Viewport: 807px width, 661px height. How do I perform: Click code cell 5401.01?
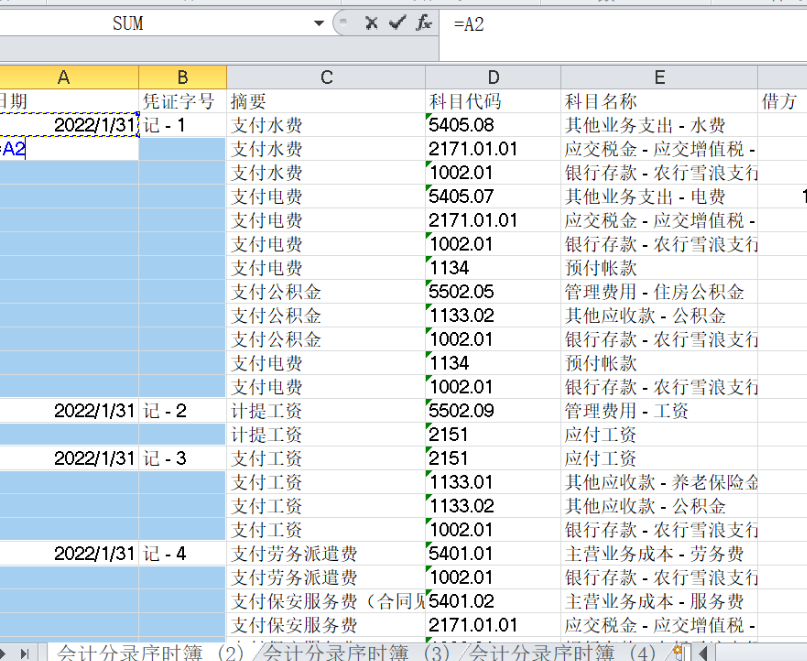(x=493, y=553)
